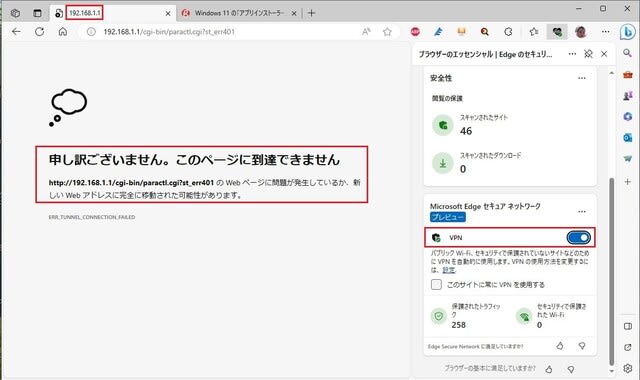Turn off the VPN switch

point(578,238)
